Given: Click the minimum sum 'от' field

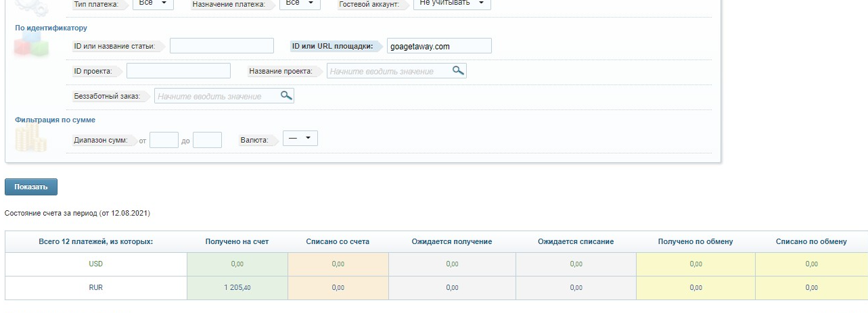Looking at the screenshot, I should click(163, 140).
